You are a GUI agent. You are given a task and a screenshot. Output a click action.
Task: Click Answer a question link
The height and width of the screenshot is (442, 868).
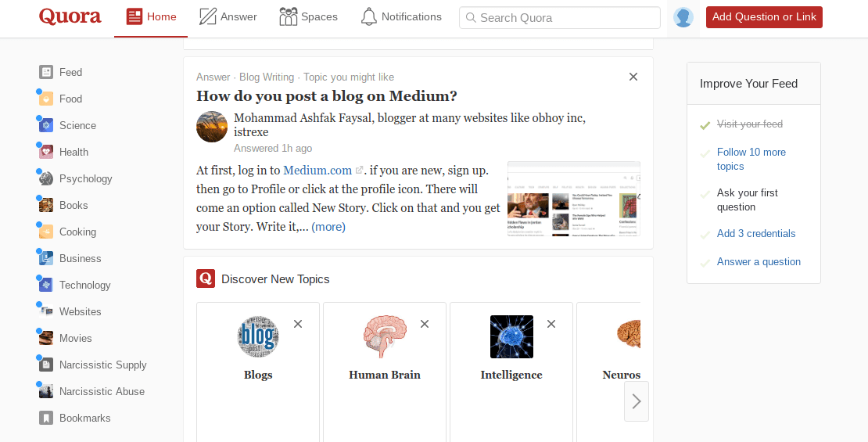759,262
